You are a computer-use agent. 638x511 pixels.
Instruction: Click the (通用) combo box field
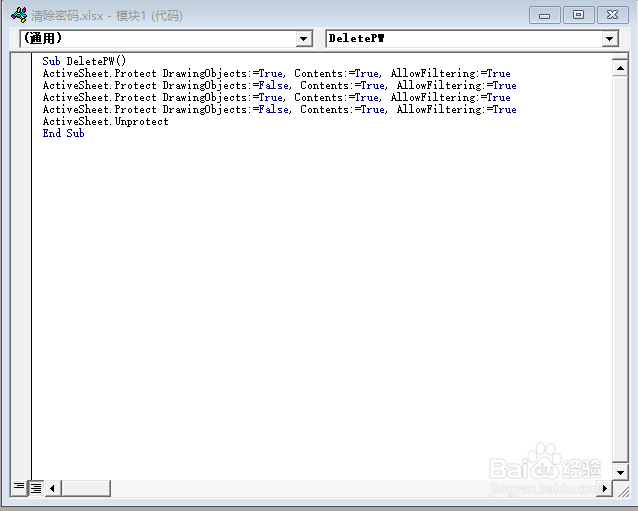(x=166, y=39)
